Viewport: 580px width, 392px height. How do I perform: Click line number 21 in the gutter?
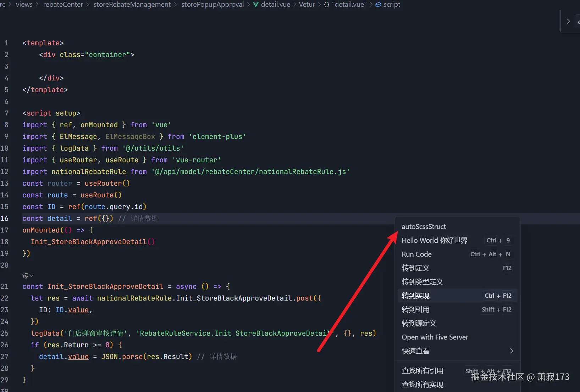pyautogui.click(x=4, y=286)
